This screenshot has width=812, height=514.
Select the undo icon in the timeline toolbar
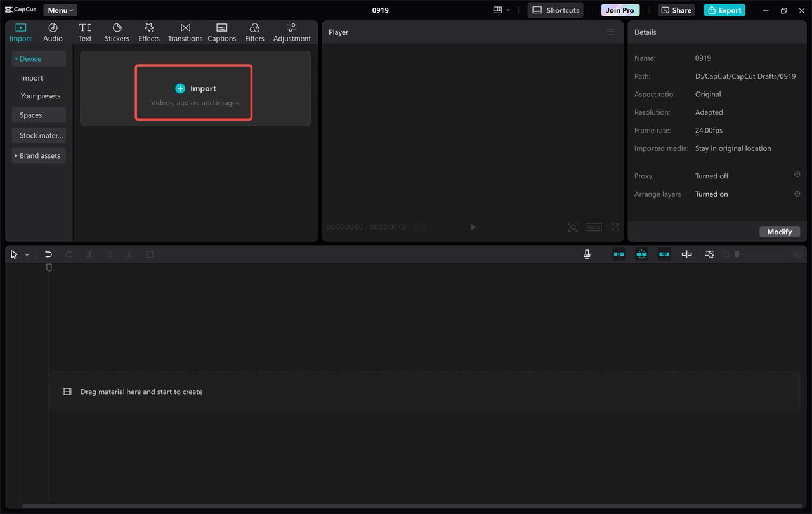[x=48, y=254]
